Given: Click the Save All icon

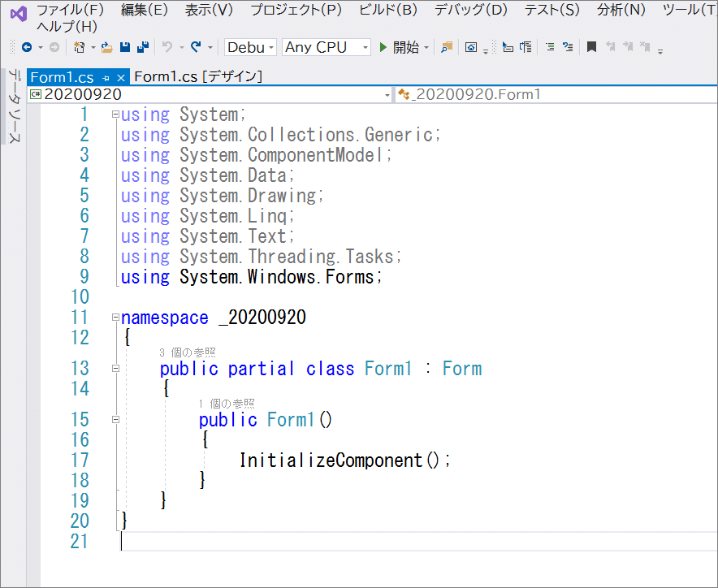Looking at the screenshot, I should pyautogui.click(x=143, y=47).
